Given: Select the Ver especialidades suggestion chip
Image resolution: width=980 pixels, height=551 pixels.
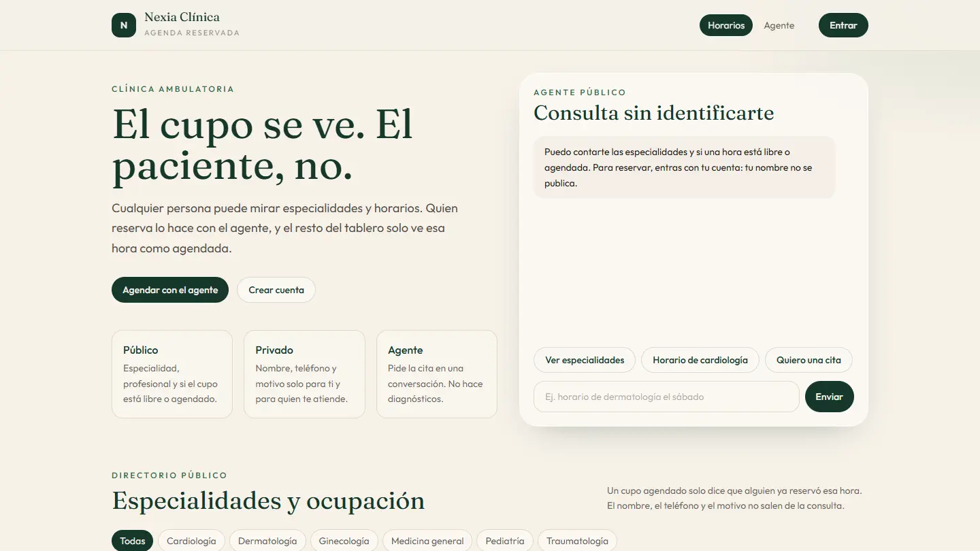Looking at the screenshot, I should click(585, 360).
